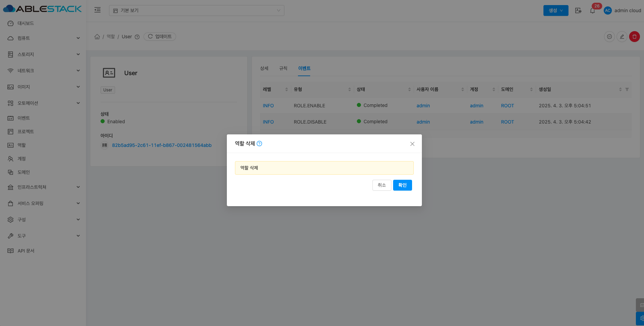Close the 역할 삭제 dialog with X
The width and height of the screenshot is (644, 326).
click(412, 144)
